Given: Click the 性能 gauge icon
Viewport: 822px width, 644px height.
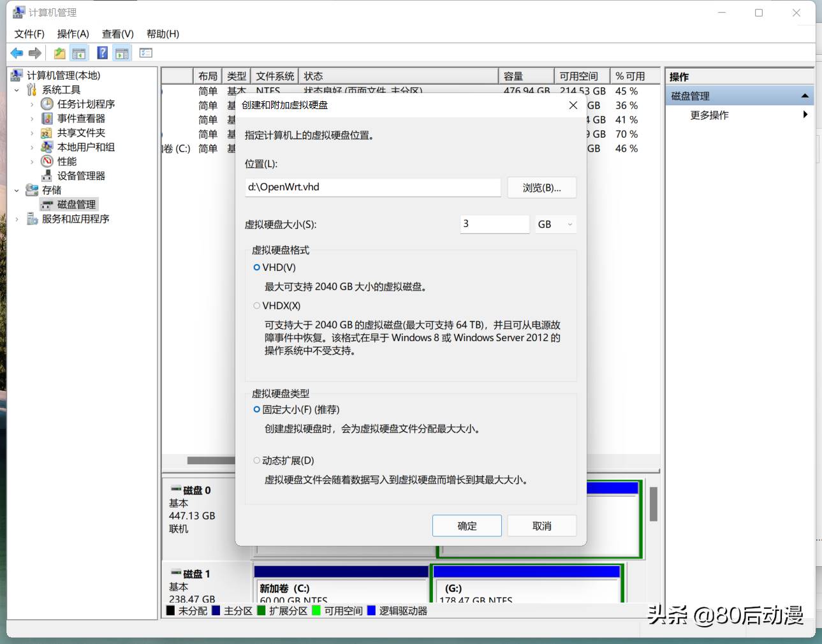Looking at the screenshot, I should pyautogui.click(x=47, y=161).
